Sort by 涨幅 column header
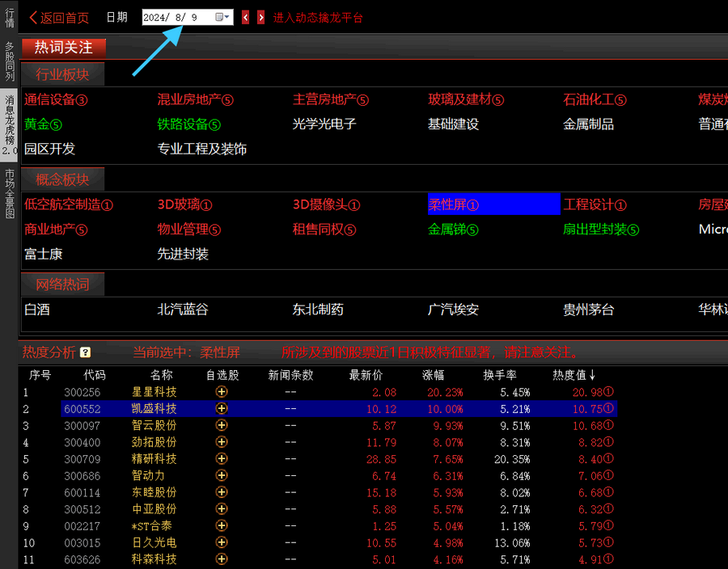Viewport: 728px width, 569px height. (433, 375)
